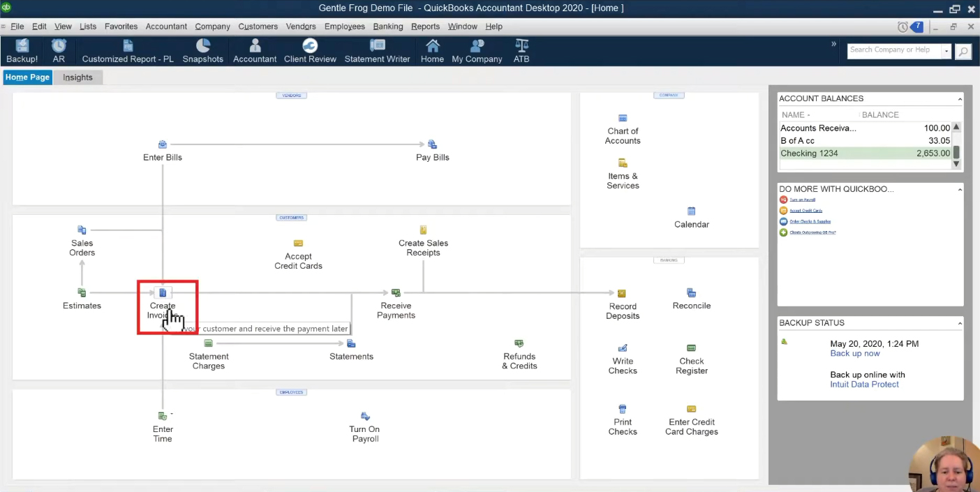Open the Reports menu

click(425, 27)
